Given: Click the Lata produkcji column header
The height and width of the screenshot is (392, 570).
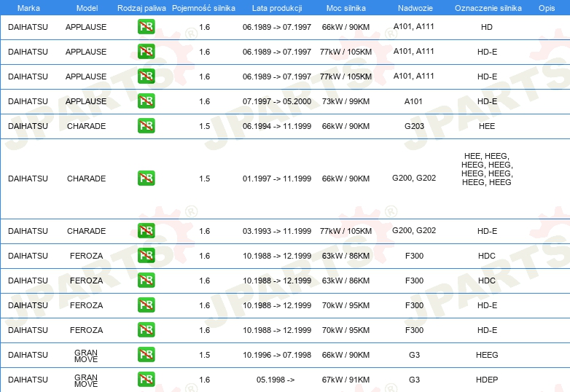Looking at the screenshot, I should (x=277, y=8).
